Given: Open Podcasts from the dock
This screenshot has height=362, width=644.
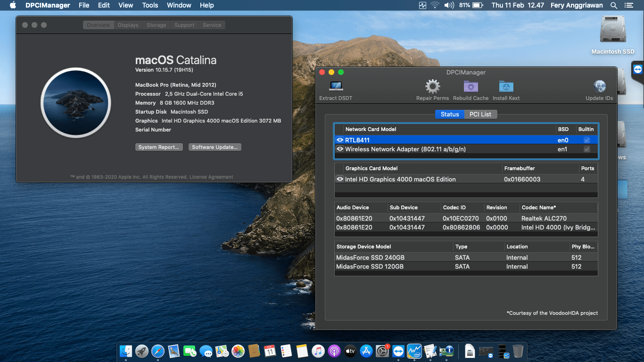Looking at the screenshot, I should (334, 351).
